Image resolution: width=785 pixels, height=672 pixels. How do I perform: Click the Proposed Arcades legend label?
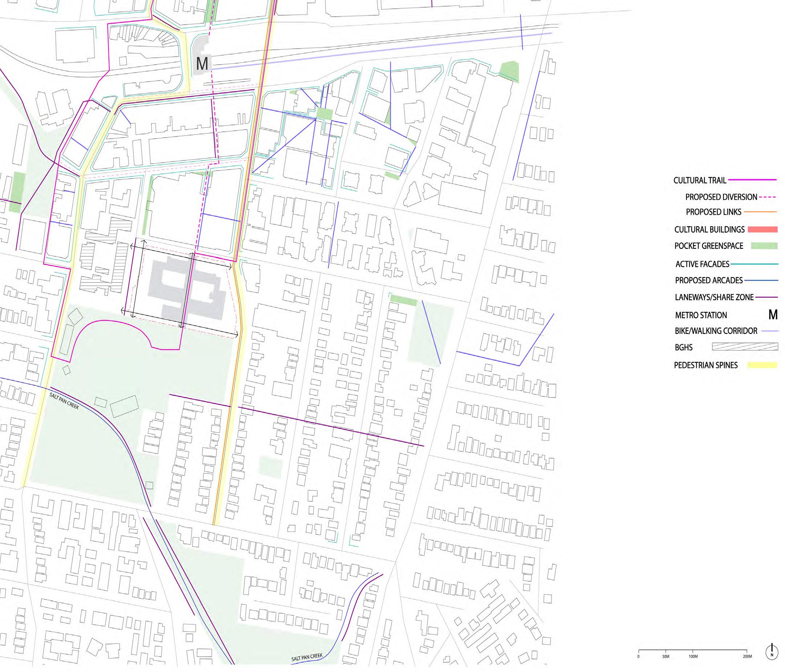pos(708,280)
